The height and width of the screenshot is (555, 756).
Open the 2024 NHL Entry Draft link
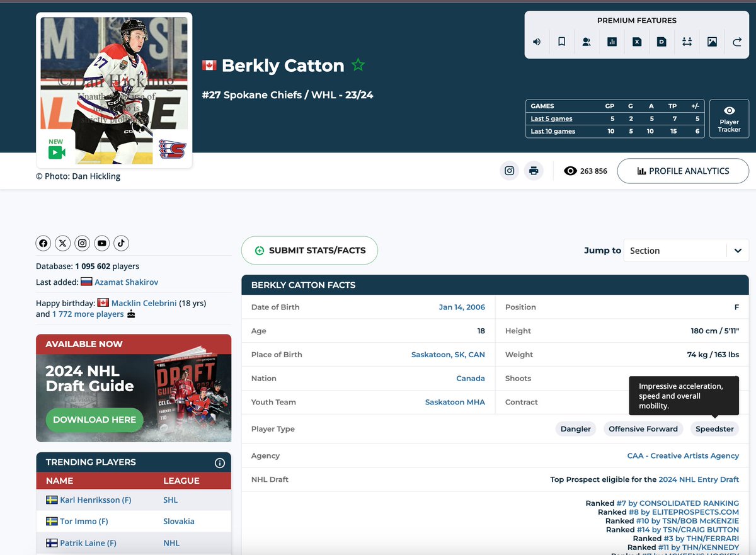(699, 479)
